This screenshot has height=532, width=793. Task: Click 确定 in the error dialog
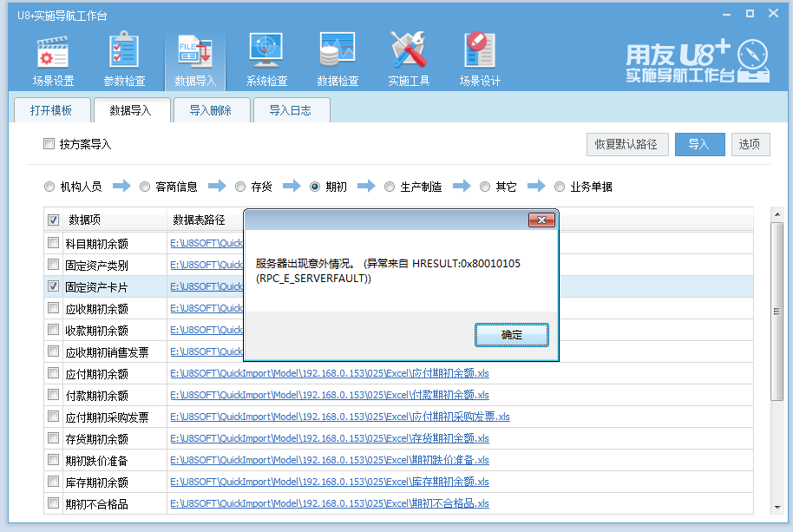511,335
